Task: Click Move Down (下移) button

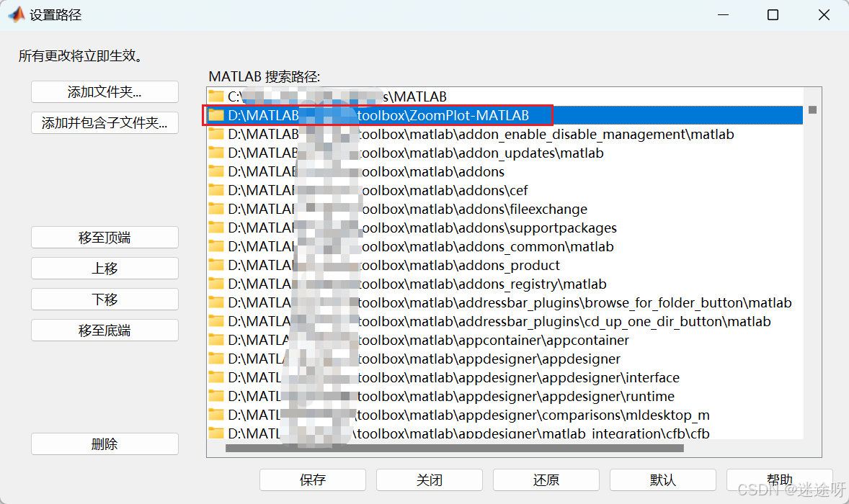Action: coord(105,299)
